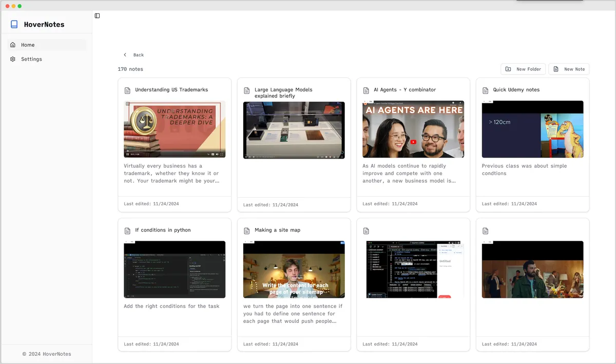616x364 pixels.
Task: Click the Home house icon in sidebar
Action: click(x=13, y=45)
